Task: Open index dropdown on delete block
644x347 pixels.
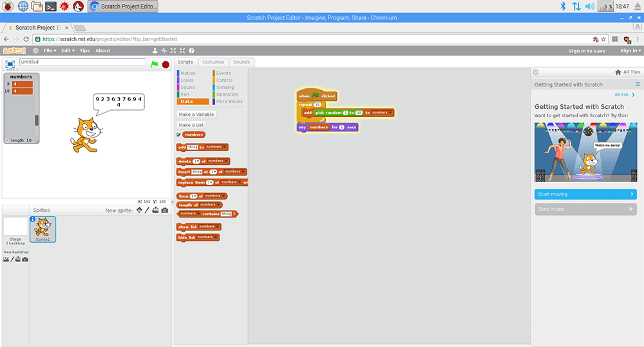Action: click(196, 162)
